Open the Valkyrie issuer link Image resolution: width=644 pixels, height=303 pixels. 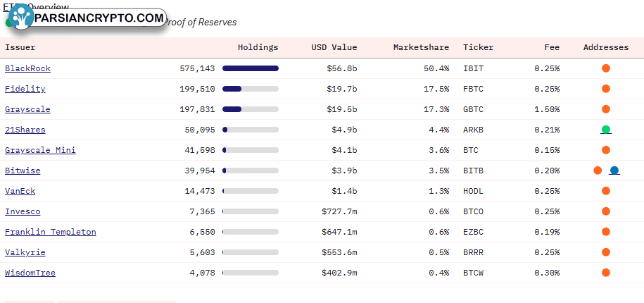tap(25, 252)
